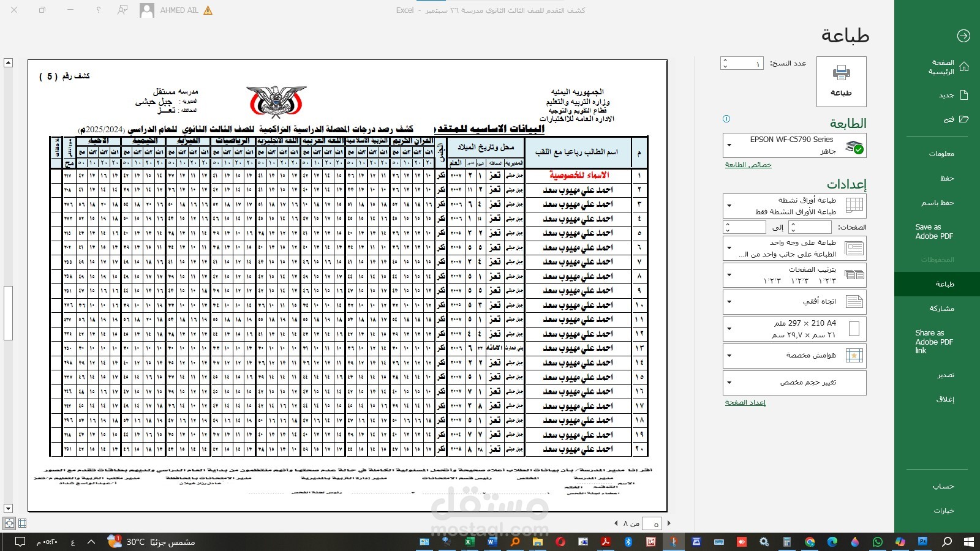Click the taskbar search magnifier
This screenshot has width=980, height=551.
pos(947,542)
